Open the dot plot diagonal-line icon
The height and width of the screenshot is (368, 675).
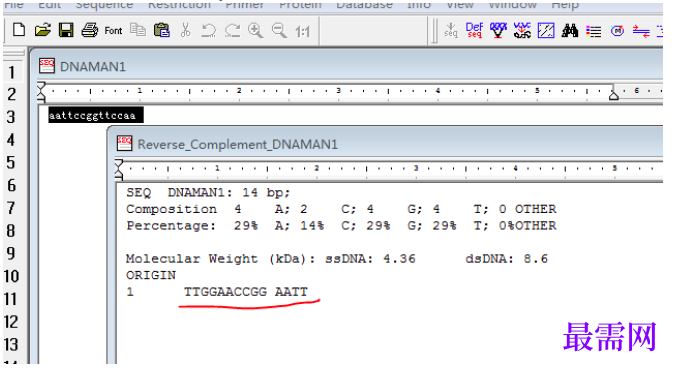tap(546, 31)
